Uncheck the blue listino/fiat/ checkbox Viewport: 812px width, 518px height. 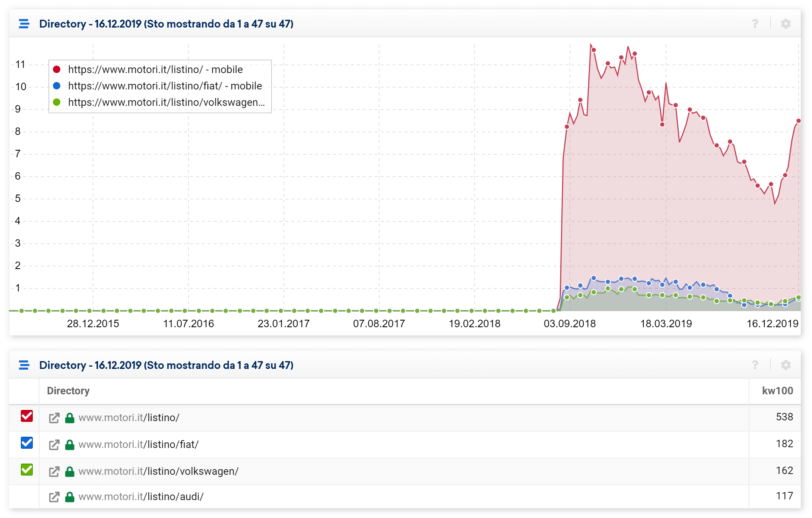27,443
